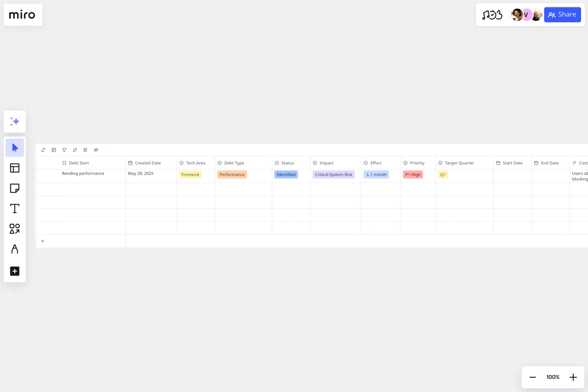The width and height of the screenshot is (588, 392).
Task: Open the activities music-notes icon
Action: click(x=492, y=15)
